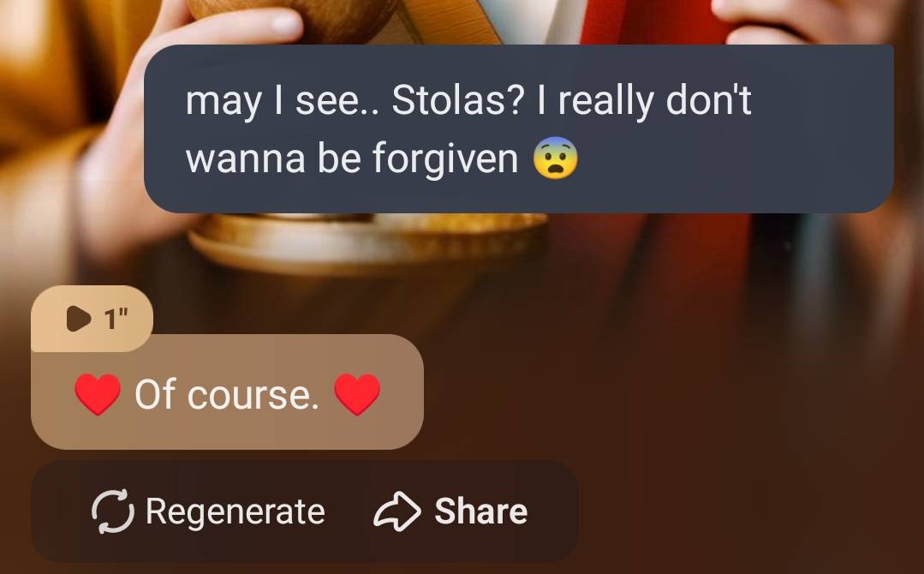Click the Regenerate text label
The height and width of the screenshot is (574, 924).
235,511
